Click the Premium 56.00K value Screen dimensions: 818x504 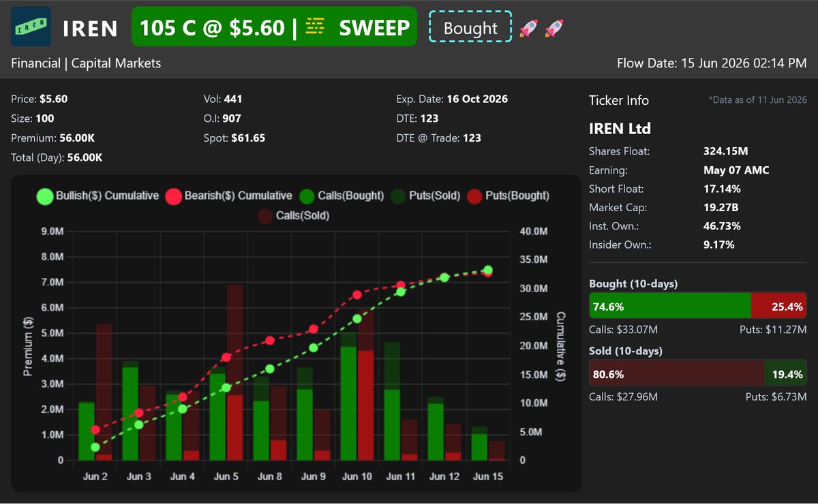click(x=76, y=138)
